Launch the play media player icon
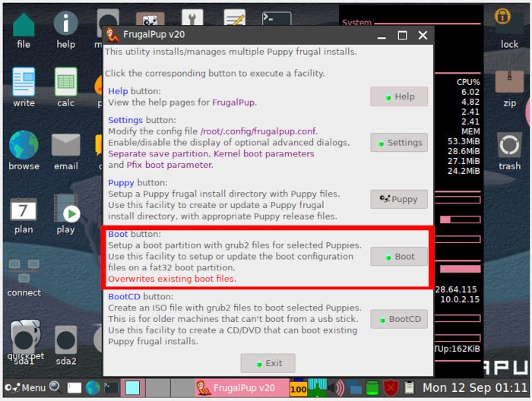Screen dimensions: 532x401 click(67, 208)
